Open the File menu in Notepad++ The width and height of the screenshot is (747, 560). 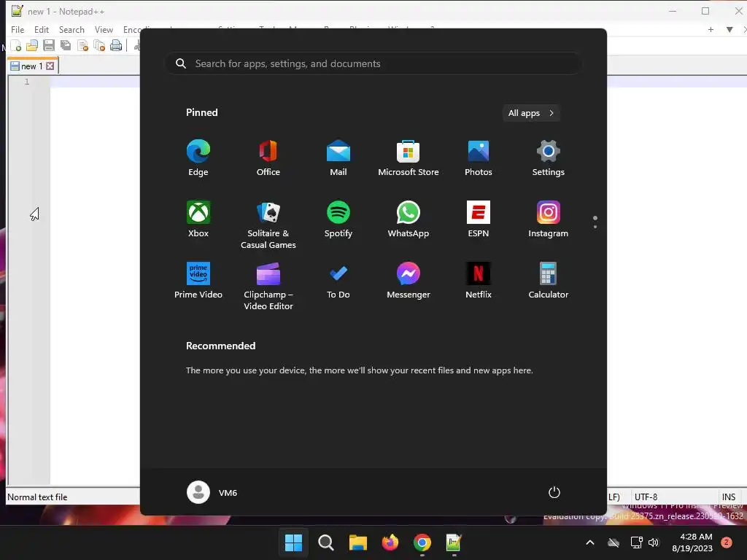(x=18, y=29)
